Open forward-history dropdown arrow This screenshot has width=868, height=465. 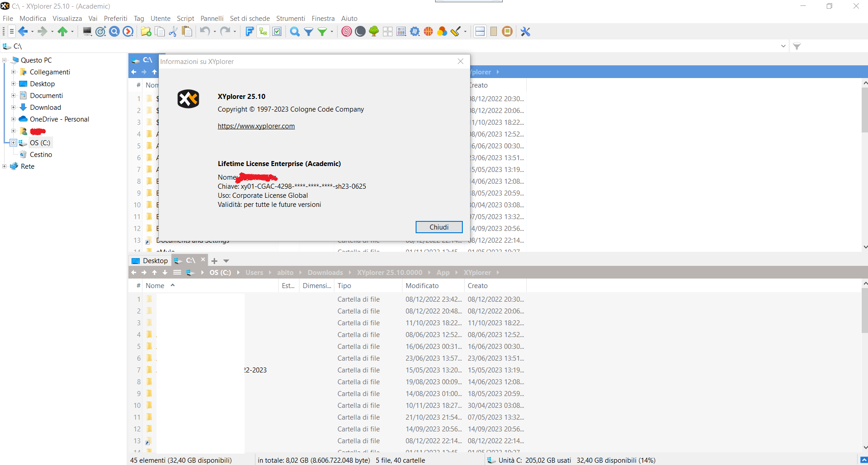click(52, 32)
